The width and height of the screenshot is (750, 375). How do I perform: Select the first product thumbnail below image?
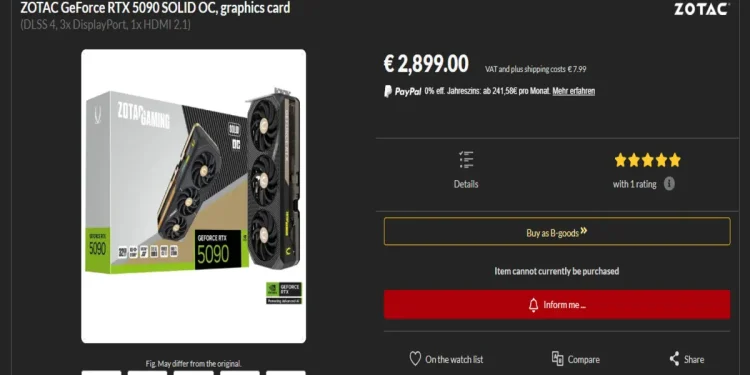coord(101,373)
